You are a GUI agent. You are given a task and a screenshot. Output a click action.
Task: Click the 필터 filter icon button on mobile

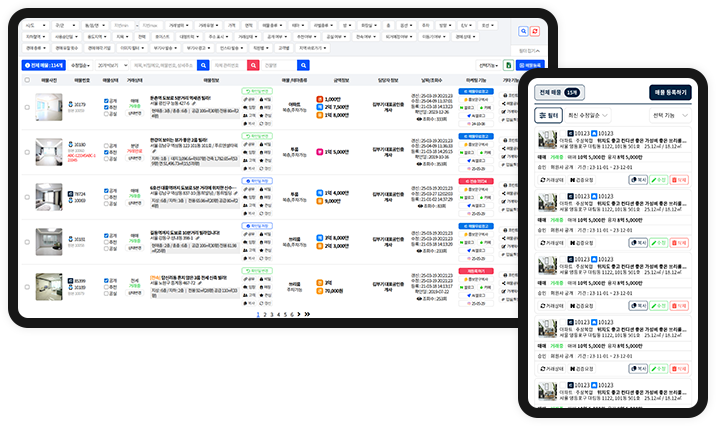548,115
